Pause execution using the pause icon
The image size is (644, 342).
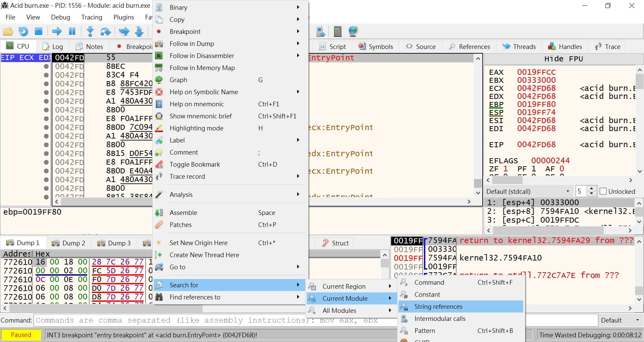click(72, 32)
